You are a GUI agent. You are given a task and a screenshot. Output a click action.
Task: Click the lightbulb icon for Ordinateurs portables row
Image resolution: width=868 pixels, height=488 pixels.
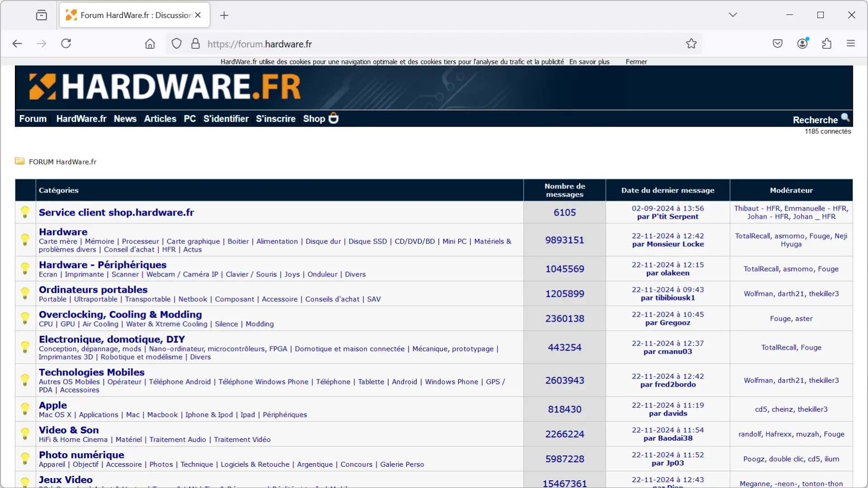(x=25, y=293)
